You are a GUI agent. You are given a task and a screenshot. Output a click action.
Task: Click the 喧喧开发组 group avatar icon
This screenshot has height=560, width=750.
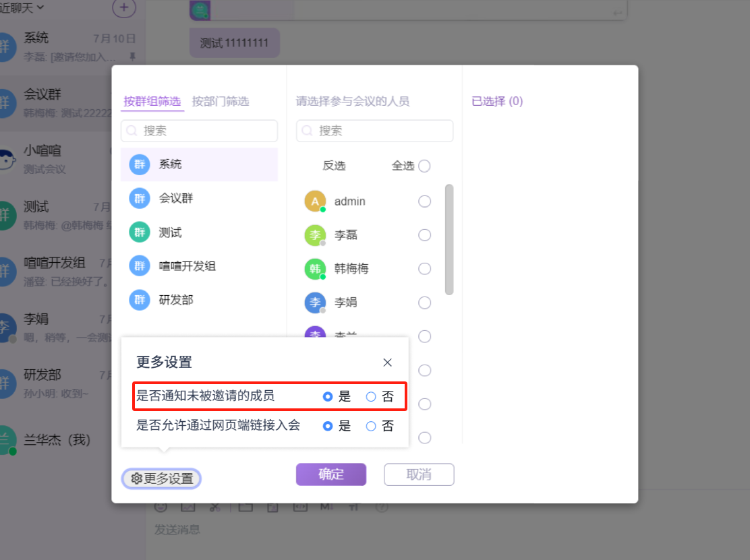139,266
